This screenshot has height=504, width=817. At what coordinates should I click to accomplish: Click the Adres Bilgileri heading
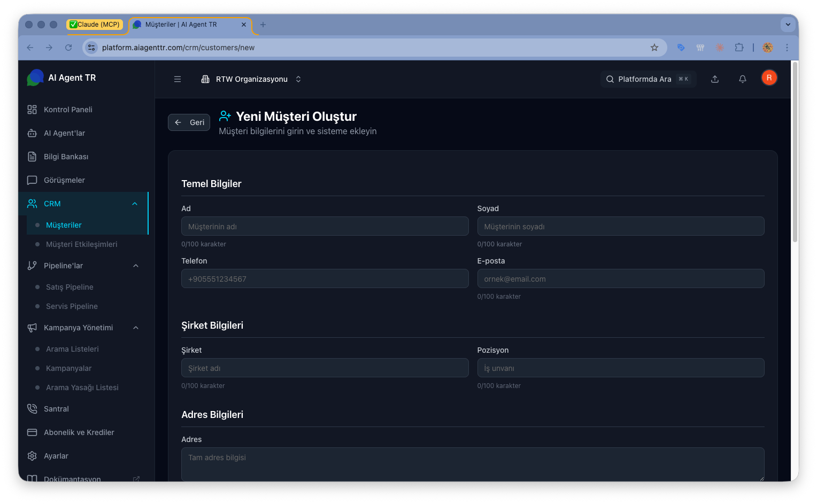click(212, 415)
